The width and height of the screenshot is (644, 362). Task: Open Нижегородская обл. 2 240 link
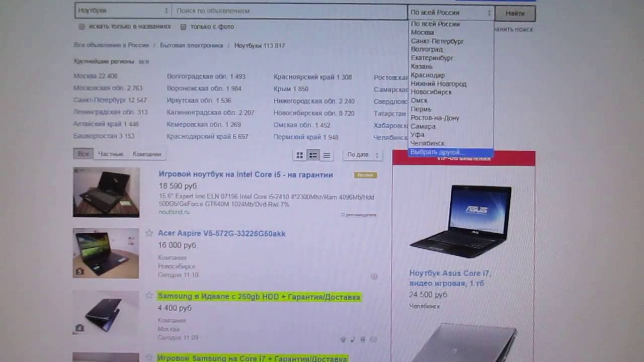pyautogui.click(x=314, y=101)
